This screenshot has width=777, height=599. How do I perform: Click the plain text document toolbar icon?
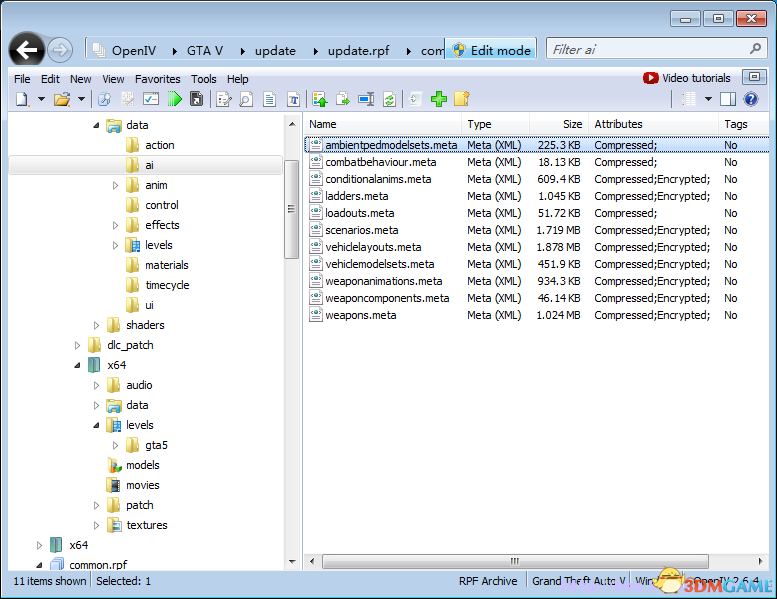270,99
